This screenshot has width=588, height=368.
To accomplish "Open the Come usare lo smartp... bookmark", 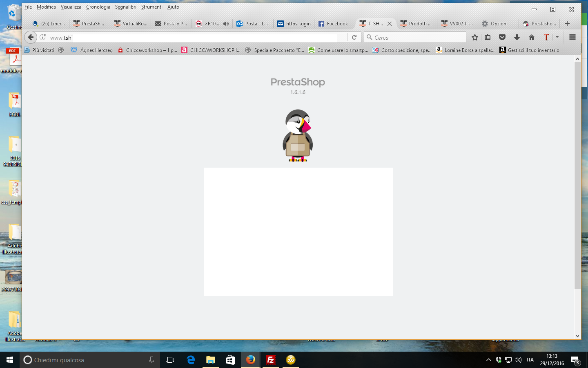I will pyautogui.click(x=338, y=50).
